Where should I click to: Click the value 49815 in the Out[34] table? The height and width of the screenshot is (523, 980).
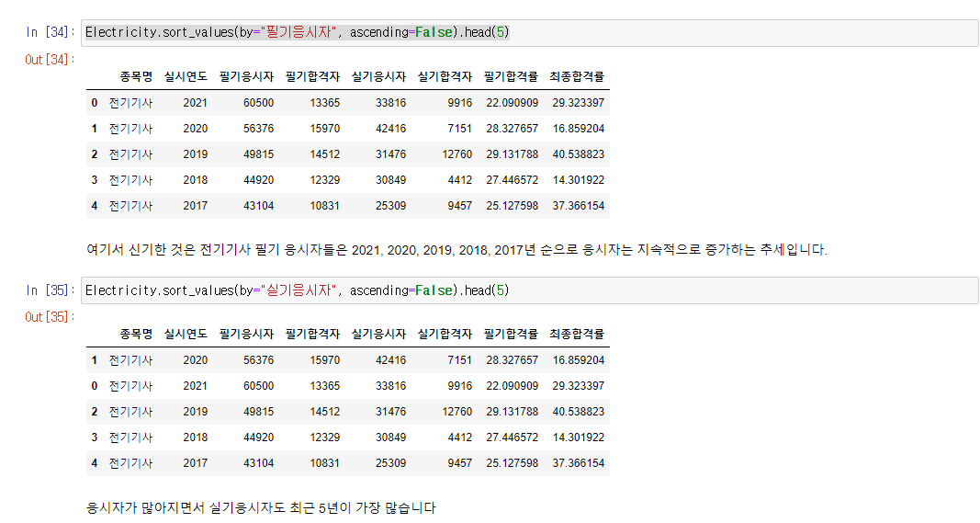(259, 153)
